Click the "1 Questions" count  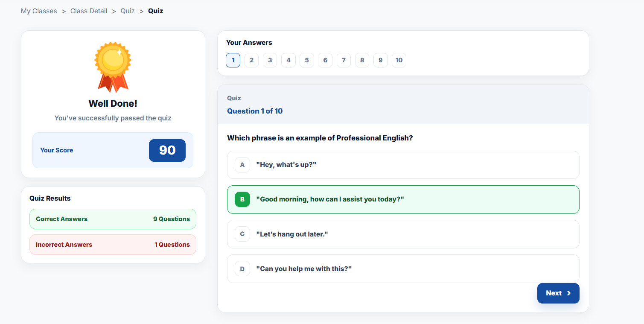172,245
